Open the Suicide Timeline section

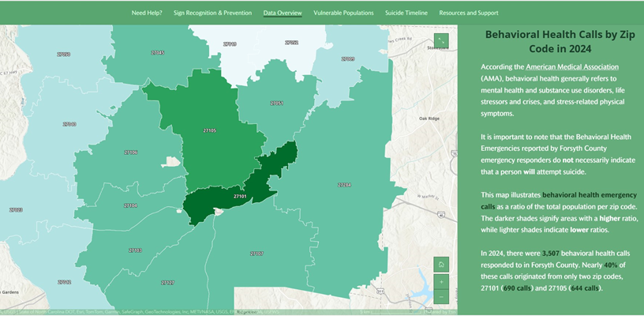[406, 13]
